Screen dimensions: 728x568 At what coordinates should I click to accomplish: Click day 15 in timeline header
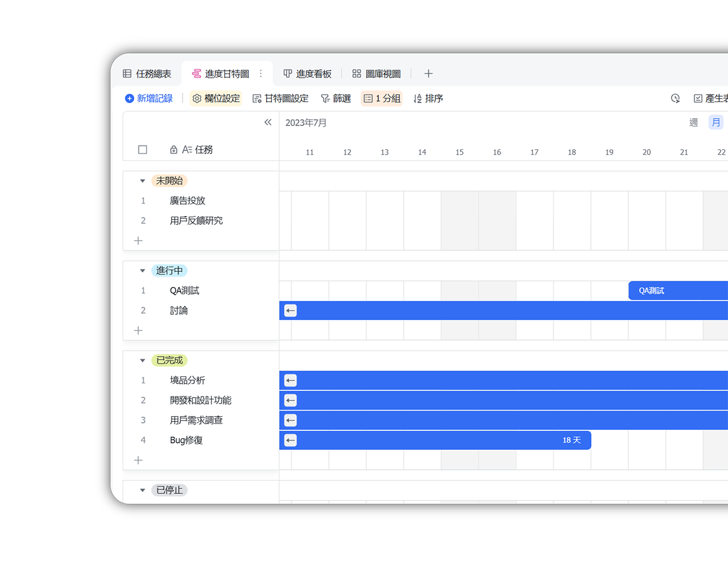pyautogui.click(x=459, y=152)
